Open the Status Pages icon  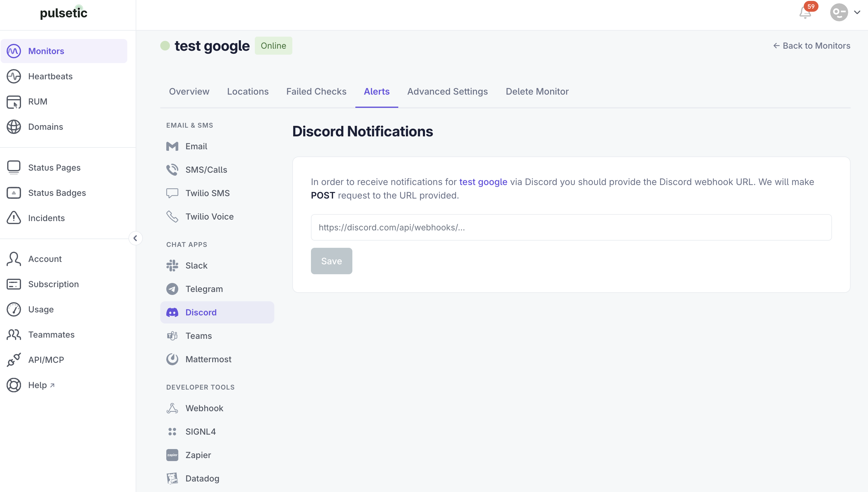pyautogui.click(x=14, y=168)
